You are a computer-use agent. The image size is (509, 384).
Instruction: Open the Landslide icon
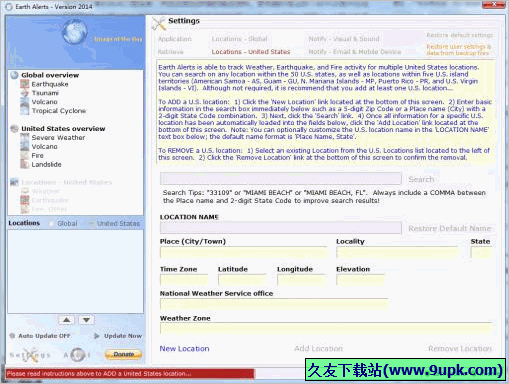pos(25,164)
